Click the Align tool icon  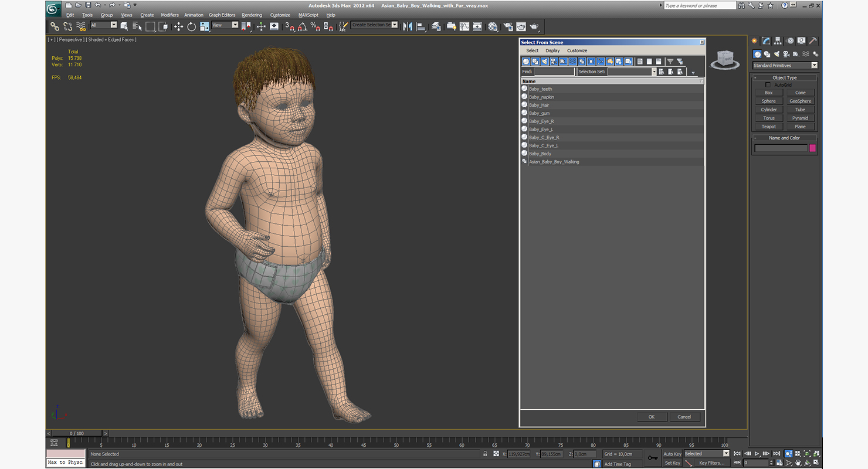pos(421,26)
